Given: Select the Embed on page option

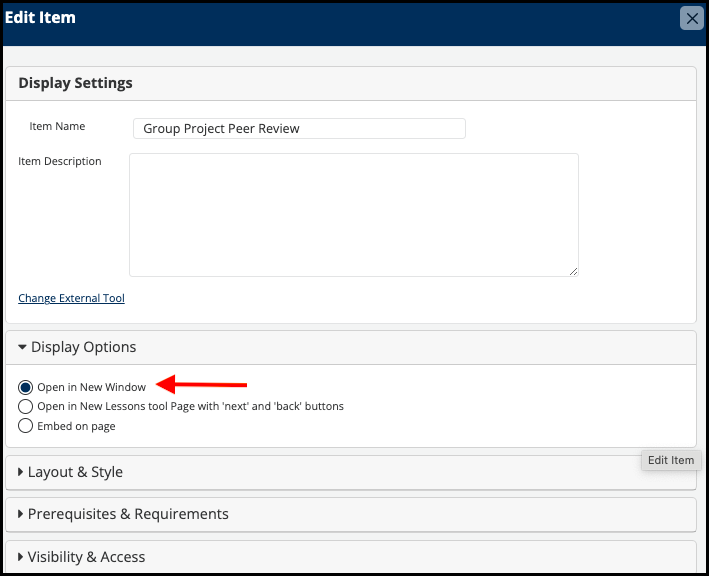Looking at the screenshot, I should click(25, 425).
